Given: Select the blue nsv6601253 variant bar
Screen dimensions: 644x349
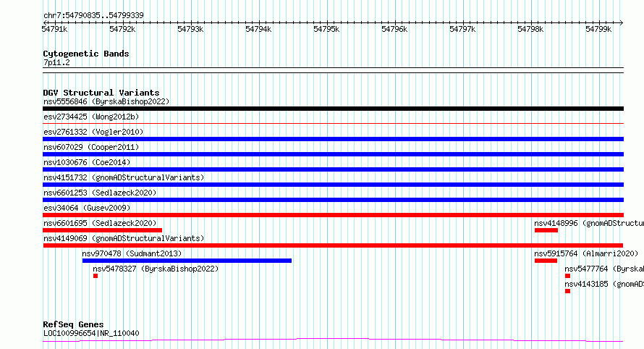Looking at the screenshot, I should [x=333, y=200].
